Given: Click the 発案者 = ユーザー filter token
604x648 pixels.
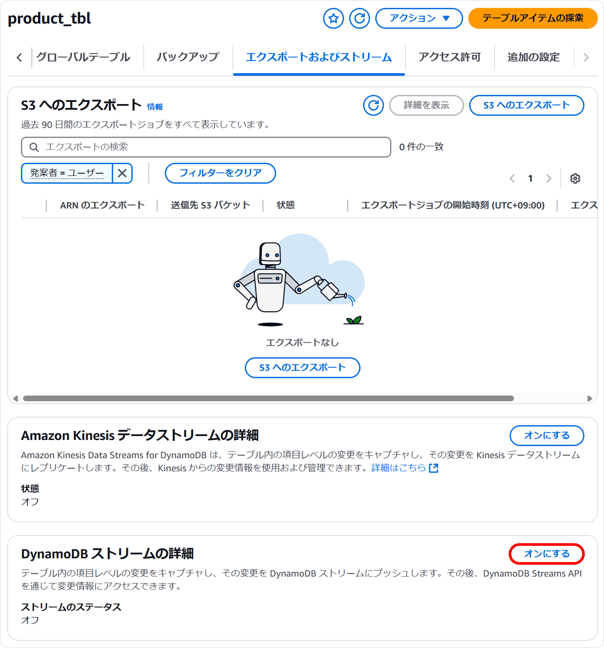Looking at the screenshot, I should coord(67,173).
